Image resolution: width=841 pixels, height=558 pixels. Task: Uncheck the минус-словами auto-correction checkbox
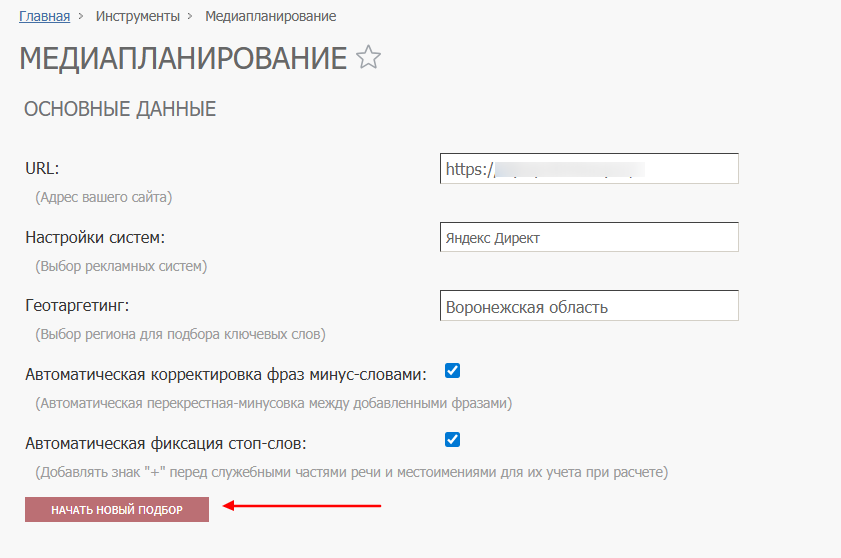452,371
